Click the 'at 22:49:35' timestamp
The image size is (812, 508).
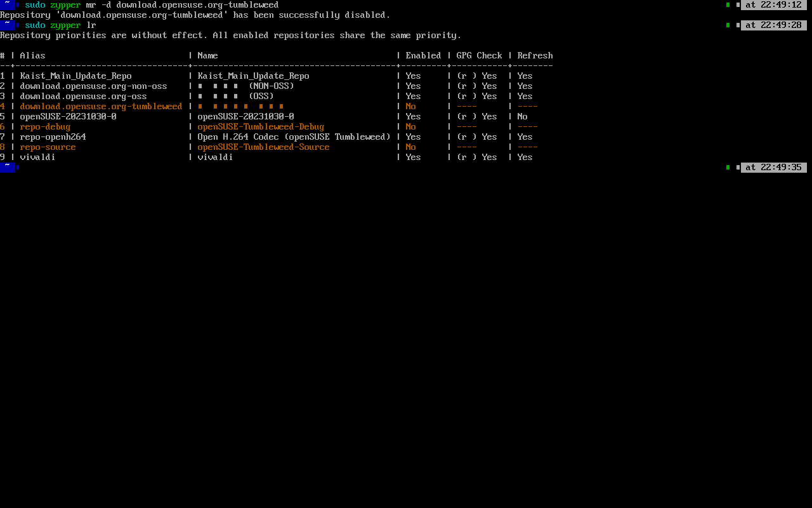click(x=774, y=168)
